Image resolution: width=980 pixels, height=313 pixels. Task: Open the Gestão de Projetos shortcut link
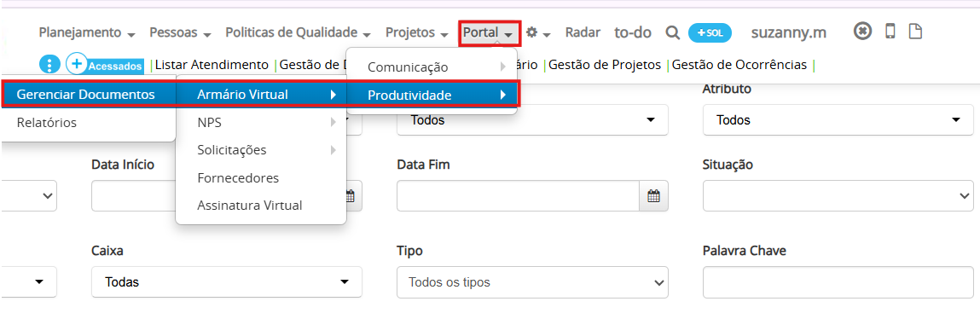coord(605,64)
